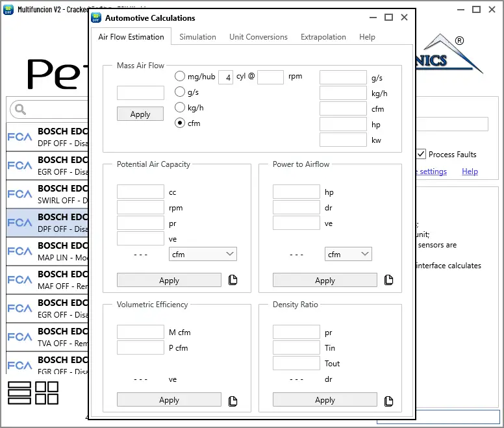Select the mg/hub radio button
The image size is (504, 428).
[180, 77]
